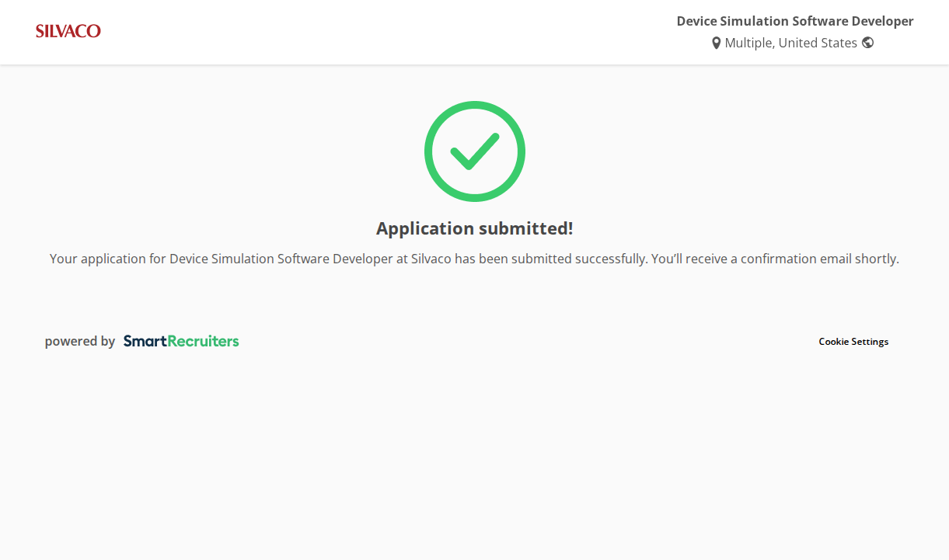Click the location pin icon
This screenshot has height=560, width=949.
coord(716,43)
